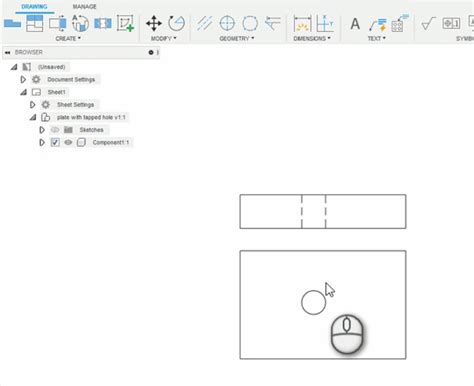
Task: Select the Section View tool
Action: coord(58,23)
